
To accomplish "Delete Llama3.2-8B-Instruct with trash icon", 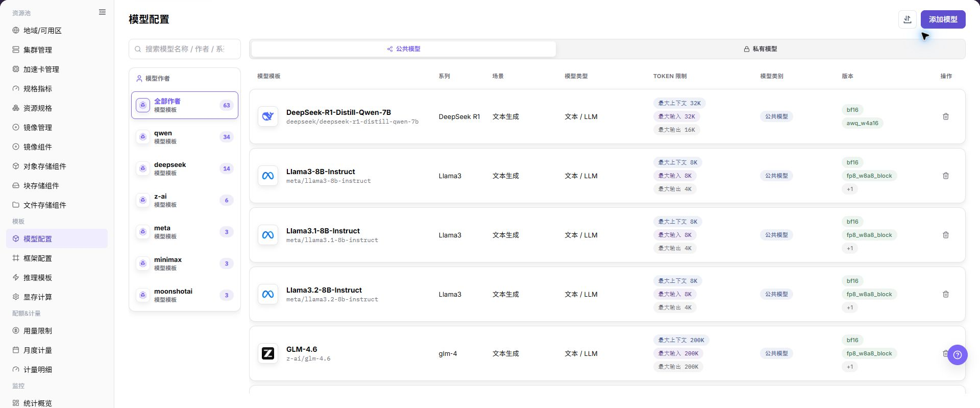I will click(x=946, y=294).
